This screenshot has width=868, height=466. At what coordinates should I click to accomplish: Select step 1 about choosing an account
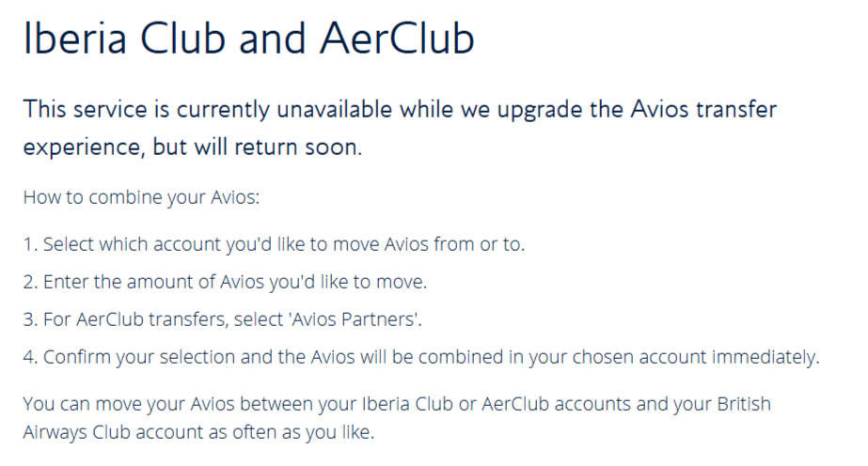(275, 244)
